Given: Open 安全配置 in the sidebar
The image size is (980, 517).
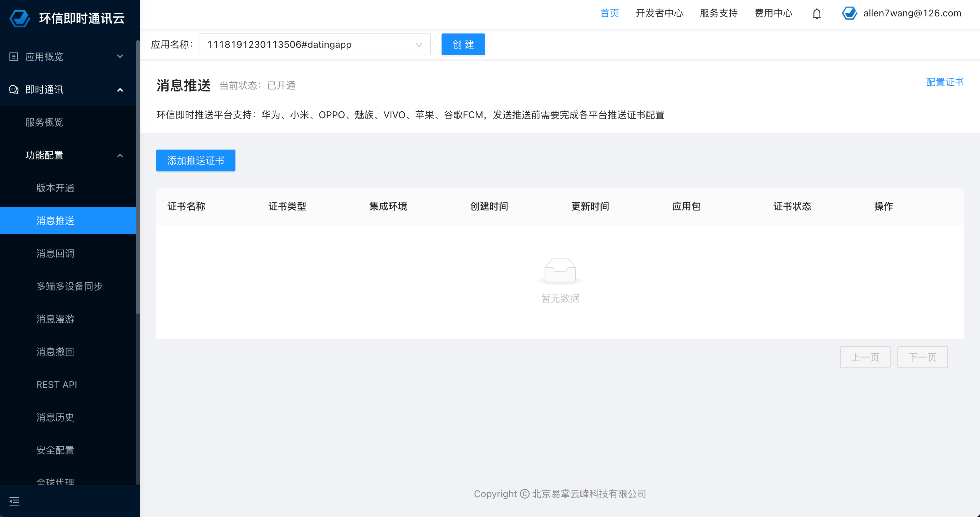Looking at the screenshot, I should 68,450.
